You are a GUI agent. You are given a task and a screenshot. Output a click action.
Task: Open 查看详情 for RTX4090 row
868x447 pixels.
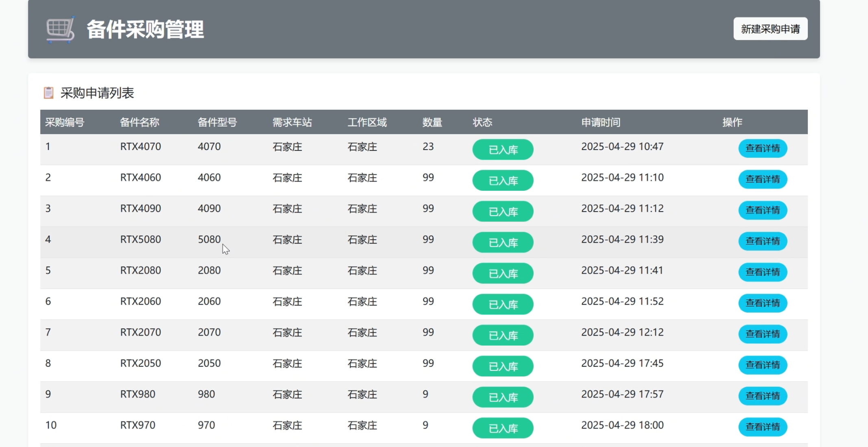(x=762, y=210)
